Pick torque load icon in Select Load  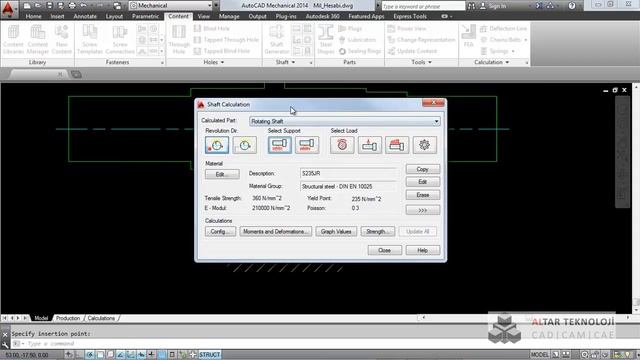(342, 145)
